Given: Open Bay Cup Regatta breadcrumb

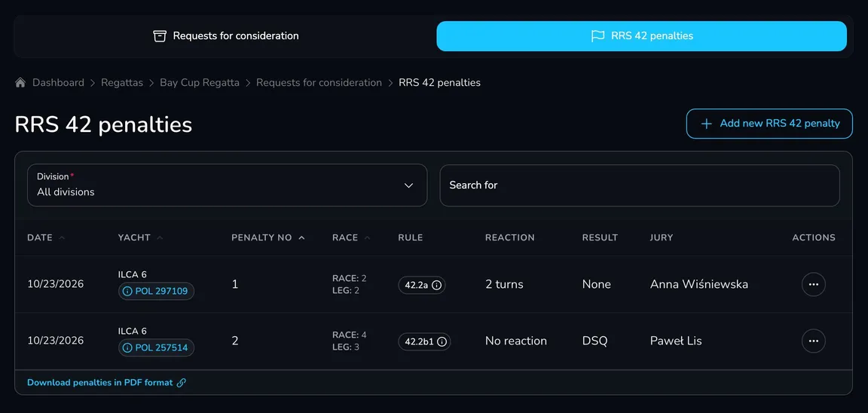Looking at the screenshot, I should 200,82.
